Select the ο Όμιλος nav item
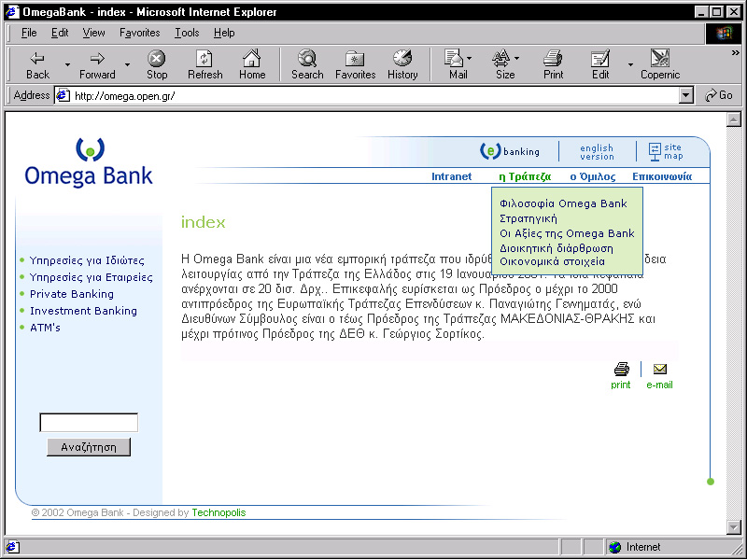 click(593, 176)
